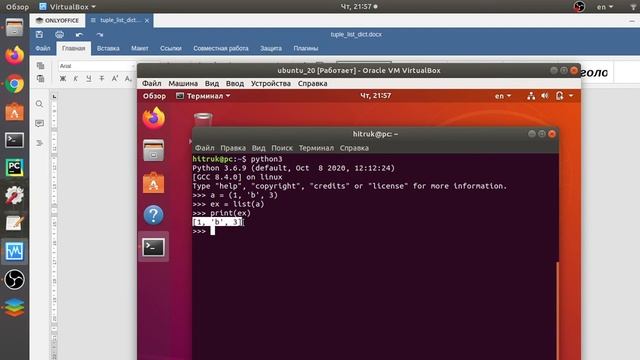Viewport: 640px width, 360px height.
Task: Click the copy icon in ONLYOFFICE ribbon
Action: (40, 66)
